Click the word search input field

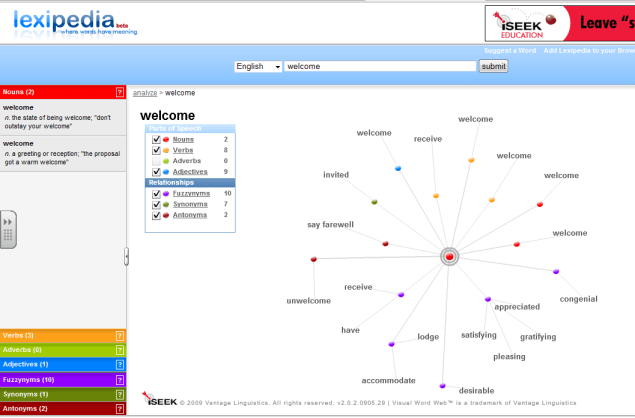380,66
